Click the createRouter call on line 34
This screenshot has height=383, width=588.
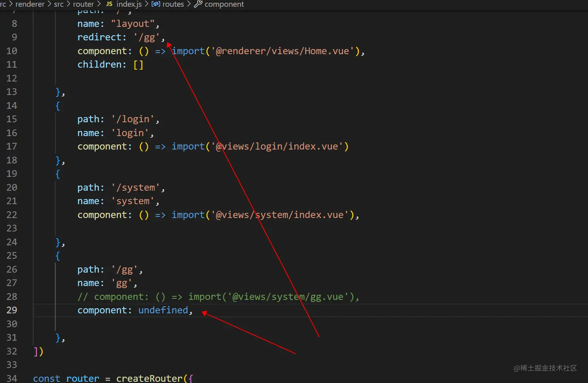click(x=149, y=378)
